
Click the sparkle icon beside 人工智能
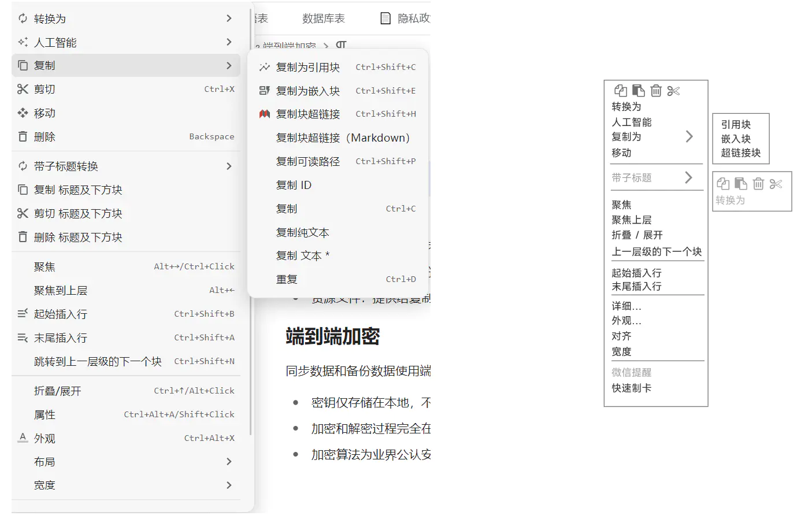click(x=23, y=42)
